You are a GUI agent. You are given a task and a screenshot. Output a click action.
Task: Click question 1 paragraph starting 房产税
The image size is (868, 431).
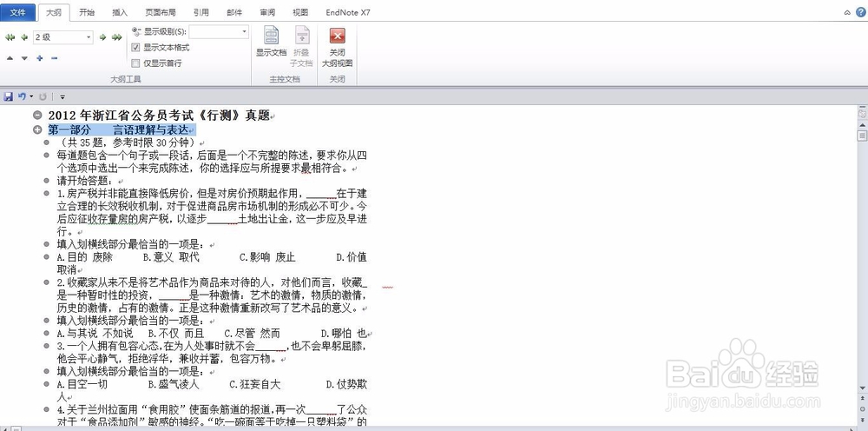[212, 213]
